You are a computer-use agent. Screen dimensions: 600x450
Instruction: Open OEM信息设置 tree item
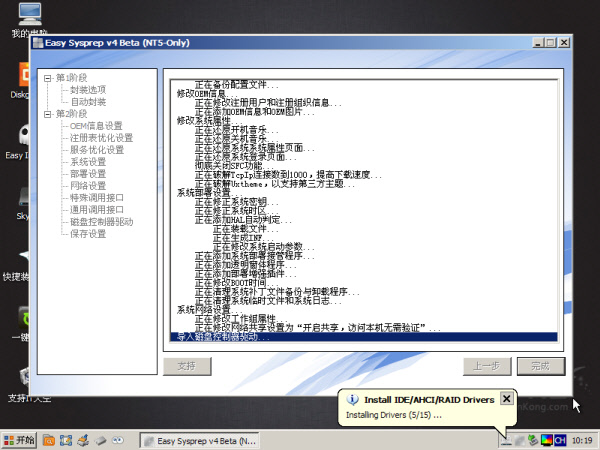pos(96,126)
